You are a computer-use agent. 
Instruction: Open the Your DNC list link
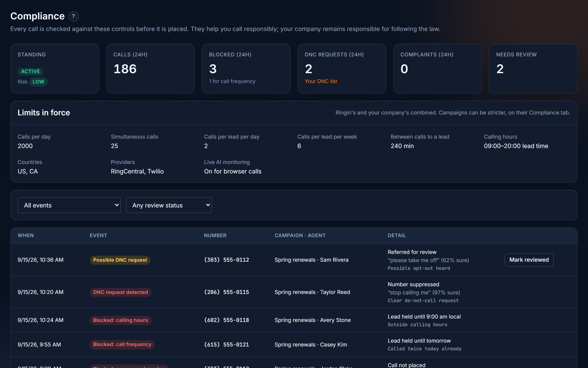tap(321, 81)
